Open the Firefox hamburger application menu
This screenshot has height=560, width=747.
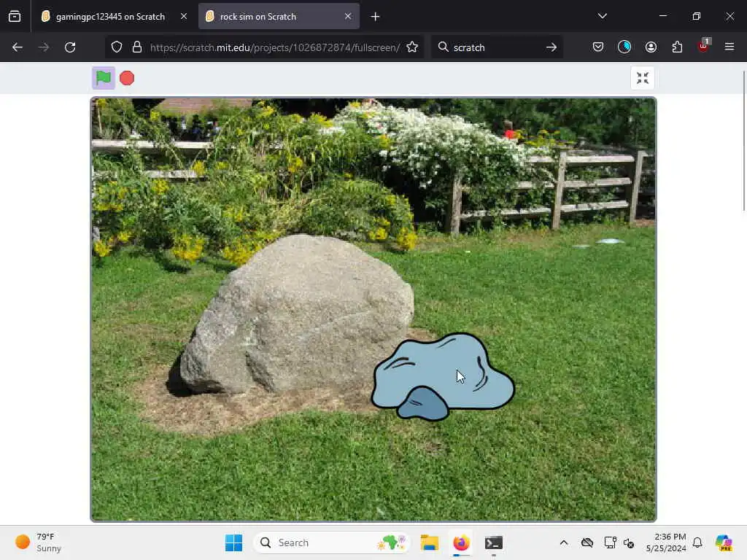click(729, 47)
